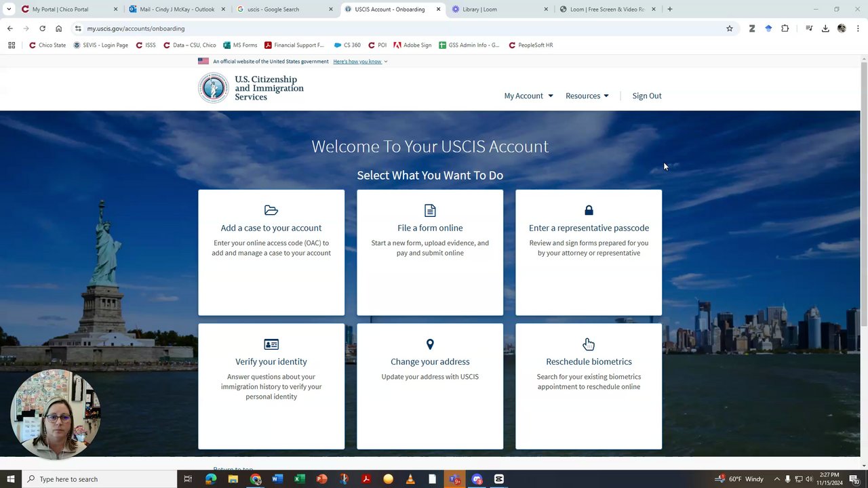Open the PeopleSoft HR bookmark
The image size is (868, 488).
(x=530, y=45)
